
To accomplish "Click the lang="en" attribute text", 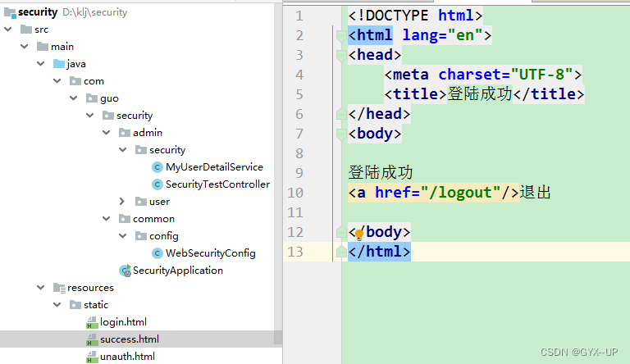I will 442,35.
